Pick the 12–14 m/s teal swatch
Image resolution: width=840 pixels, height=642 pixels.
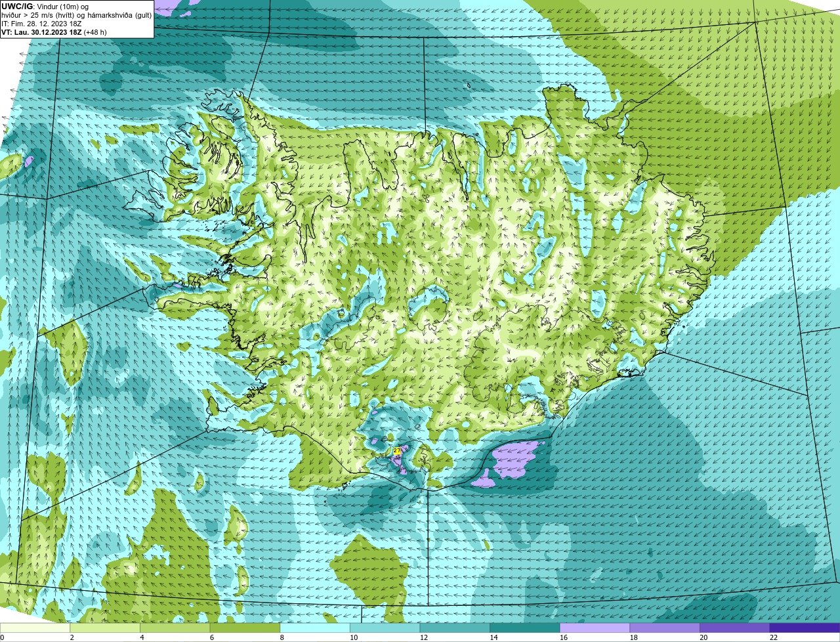tap(455, 628)
